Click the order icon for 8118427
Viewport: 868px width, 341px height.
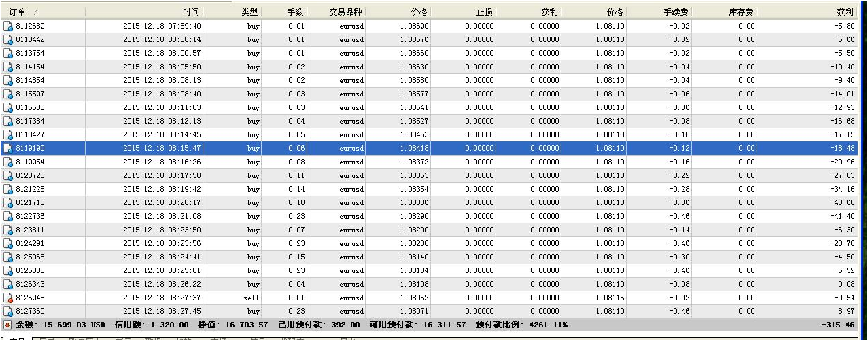[8, 134]
